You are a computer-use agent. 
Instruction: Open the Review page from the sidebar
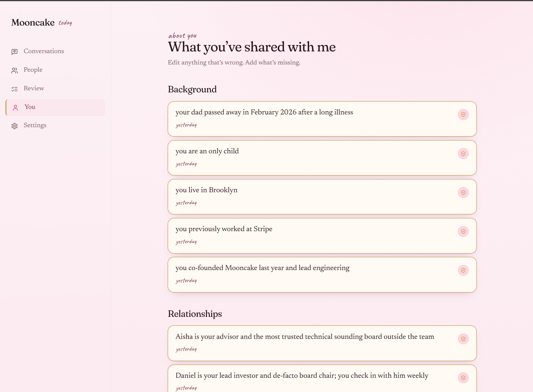coord(34,88)
